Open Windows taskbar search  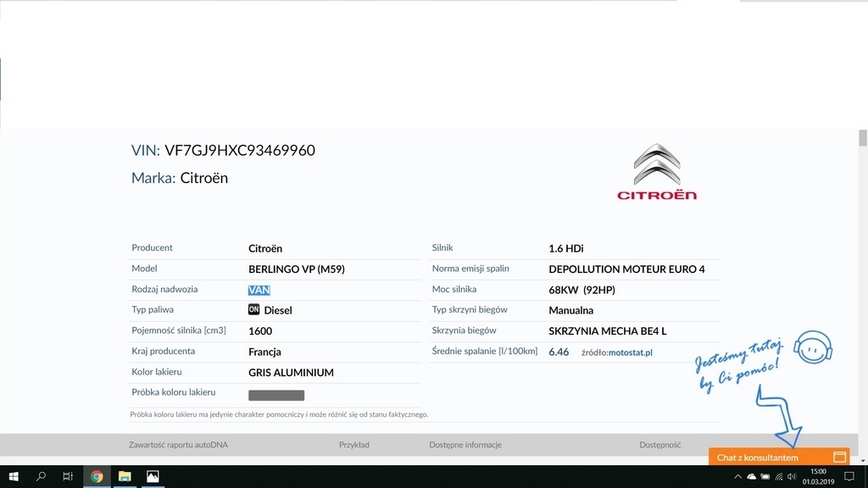(x=41, y=476)
